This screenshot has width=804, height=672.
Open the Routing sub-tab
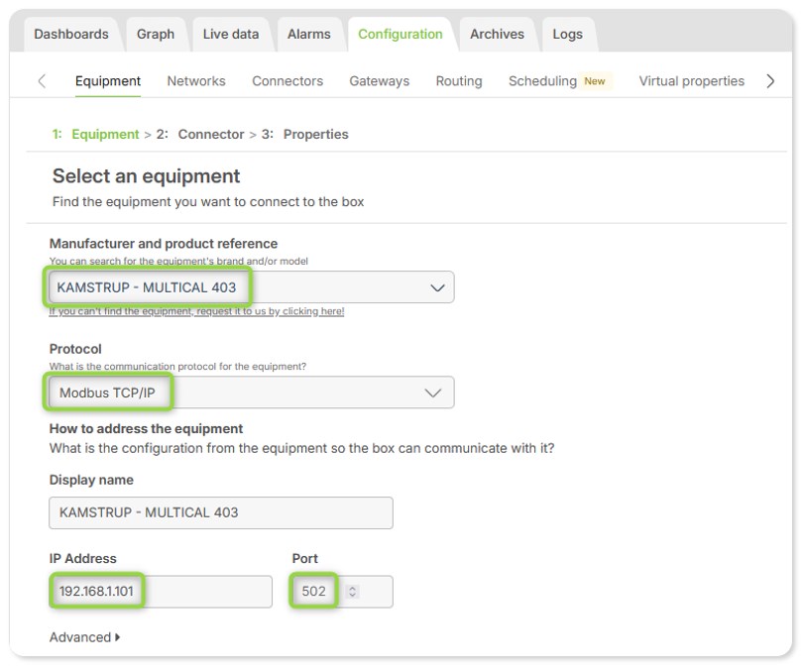(x=459, y=81)
